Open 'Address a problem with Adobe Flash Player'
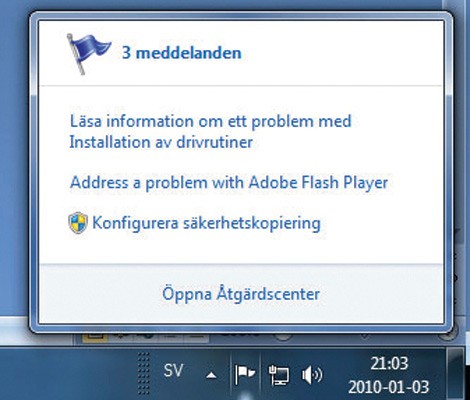Screen dimensions: 470x400 click(229, 183)
